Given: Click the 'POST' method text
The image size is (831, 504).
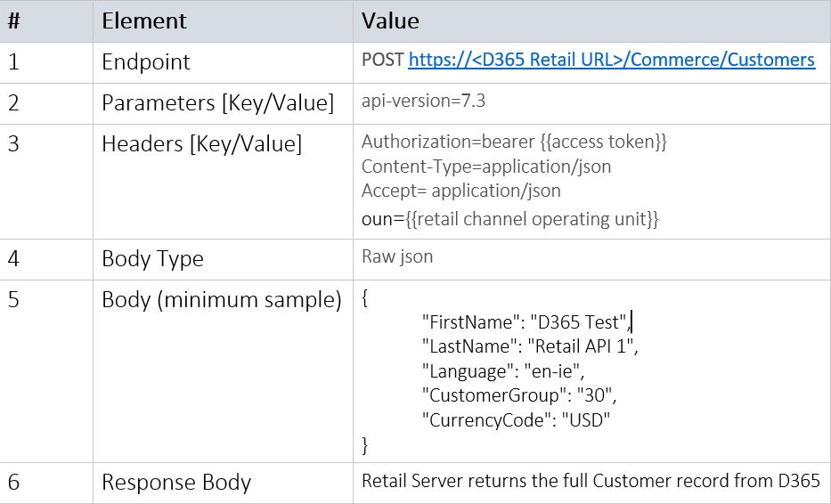Looking at the screenshot, I should (x=383, y=60).
